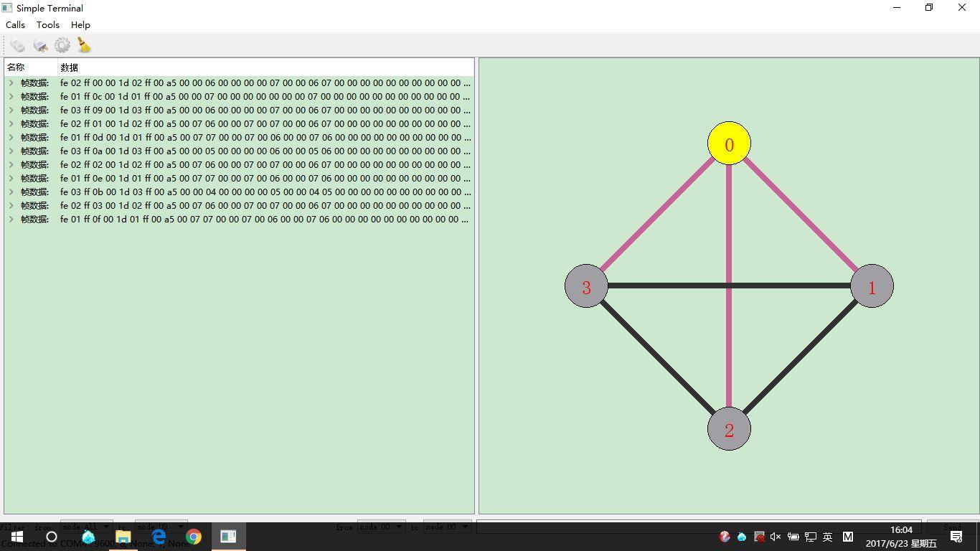Select data text of row fe 02 ff 03
The height and width of the screenshot is (551, 980).
[265, 206]
